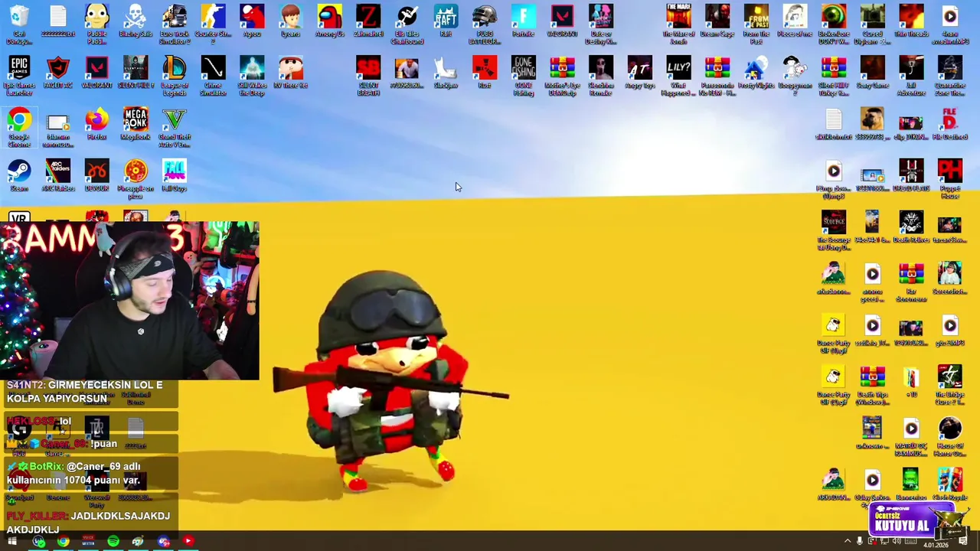This screenshot has width=980, height=551.
Task: Launch Frosty Nights shortcut
Action: pyautogui.click(x=756, y=73)
